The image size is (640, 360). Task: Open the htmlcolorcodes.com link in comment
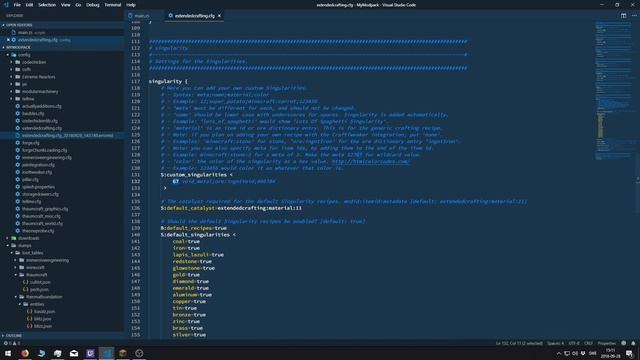coord(371,161)
